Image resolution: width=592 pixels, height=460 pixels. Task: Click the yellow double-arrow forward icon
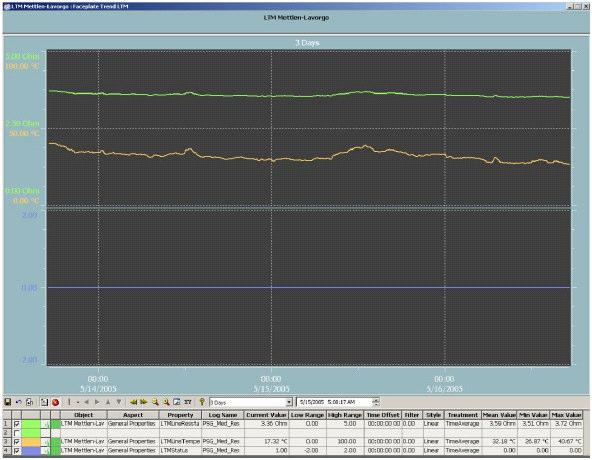coord(144,402)
